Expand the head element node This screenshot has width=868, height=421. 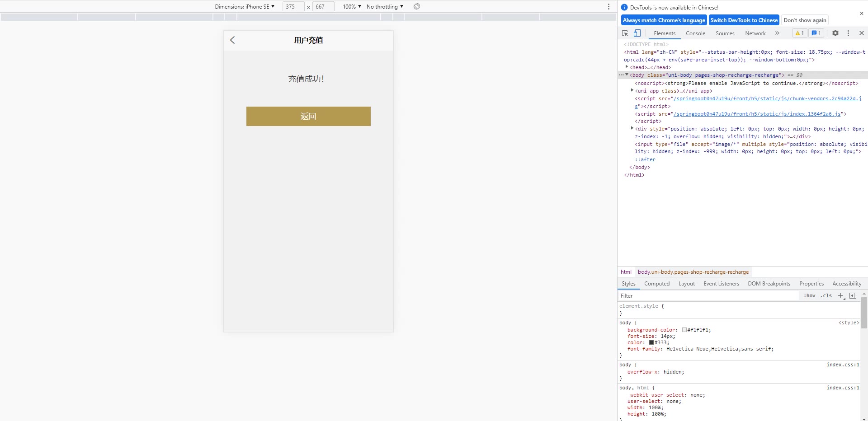(x=627, y=67)
